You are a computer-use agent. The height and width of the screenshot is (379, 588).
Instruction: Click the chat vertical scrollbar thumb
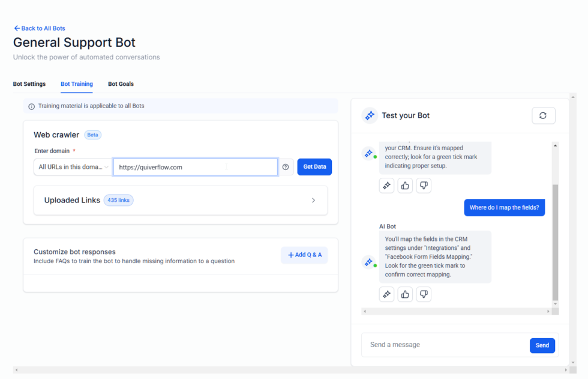[x=556, y=243]
